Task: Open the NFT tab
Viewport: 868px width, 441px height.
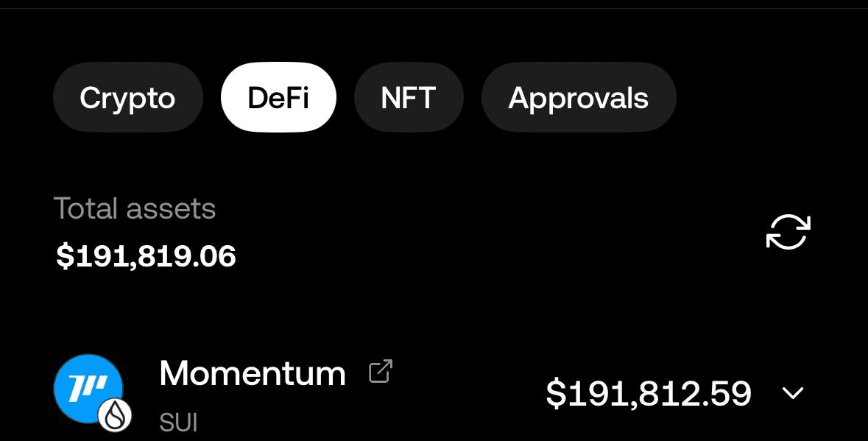Action: pyautogui.click(x=409, y=97)
